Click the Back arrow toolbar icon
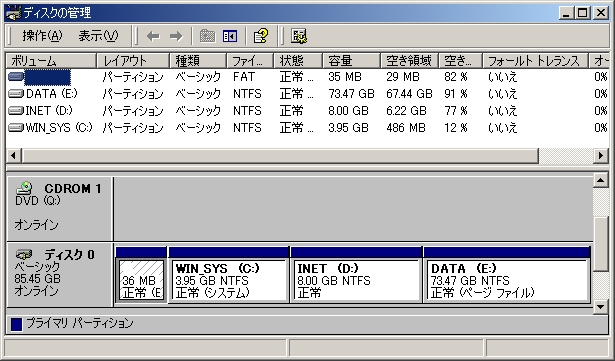The width and height of the screenshot is (615, 361). 153,36
